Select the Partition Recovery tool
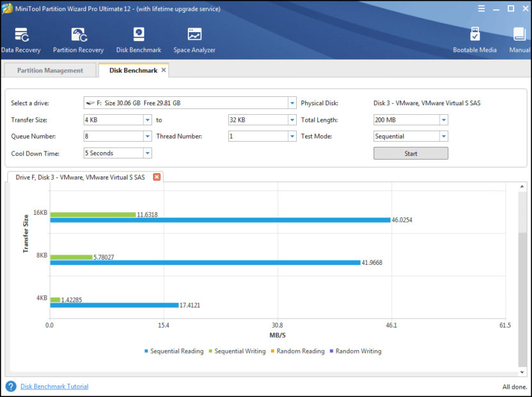 pos(78,37)
